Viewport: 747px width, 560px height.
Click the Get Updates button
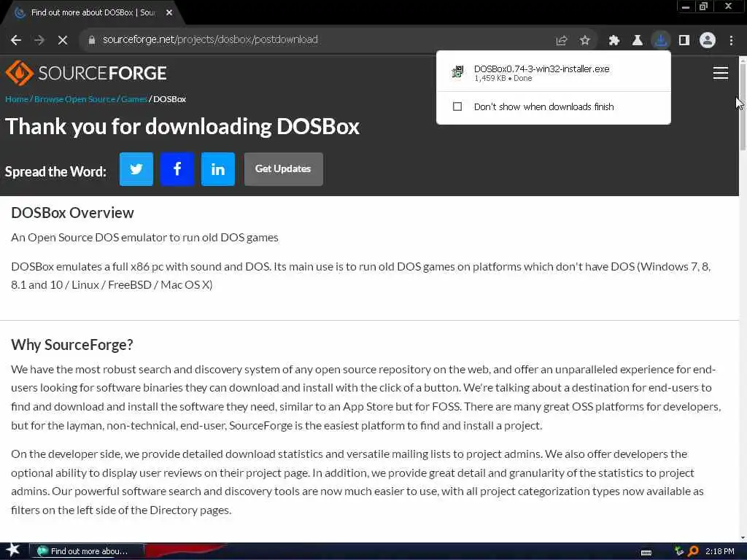coord(284,169)
